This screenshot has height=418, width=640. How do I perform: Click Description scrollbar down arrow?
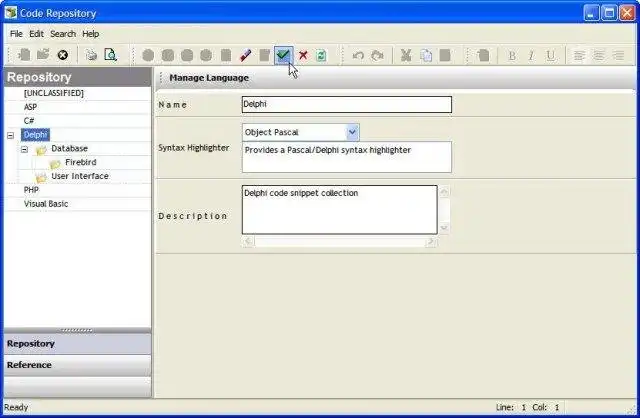[444, 228]
